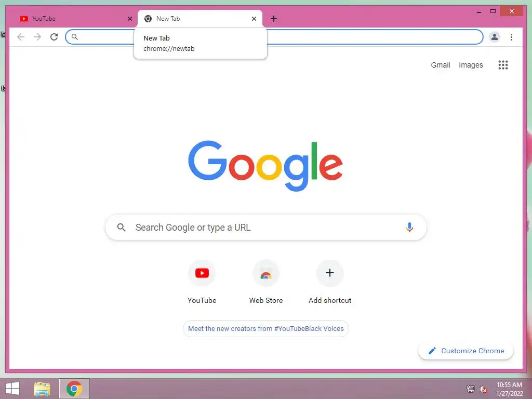Click the browser forward arrow

37,37
